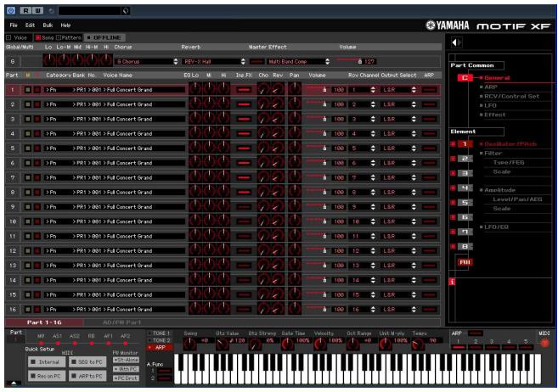The height and width of the screenshot is (392, 558).
Task: Open Part 1 Output Select dropdown
Action: (398, 90)
